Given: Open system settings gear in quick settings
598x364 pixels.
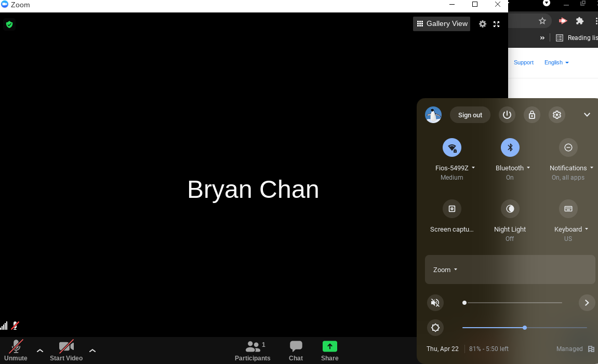Looking at the screenshot, I should tap(557, 115).
